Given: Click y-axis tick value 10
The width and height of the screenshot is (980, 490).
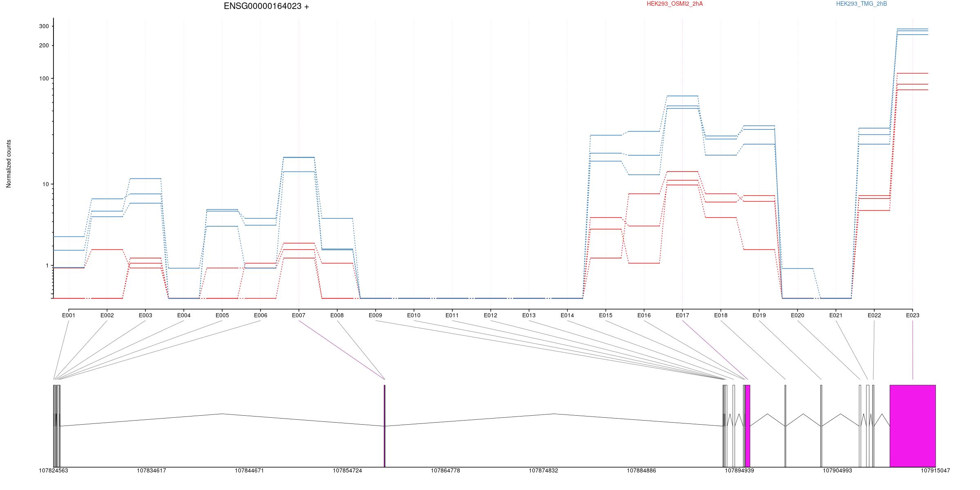Looking at the screenshot, I should [45, 184].
